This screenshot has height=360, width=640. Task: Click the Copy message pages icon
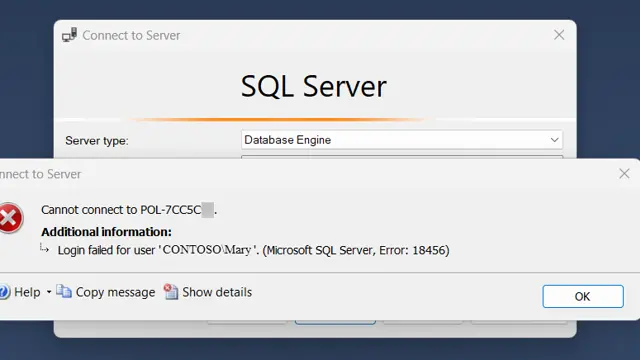pyautogui.click(x=64, y=292)
